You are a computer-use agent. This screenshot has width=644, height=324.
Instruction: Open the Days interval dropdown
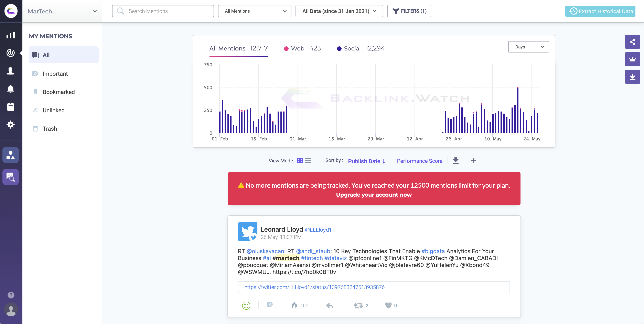(x=528, y=47)
